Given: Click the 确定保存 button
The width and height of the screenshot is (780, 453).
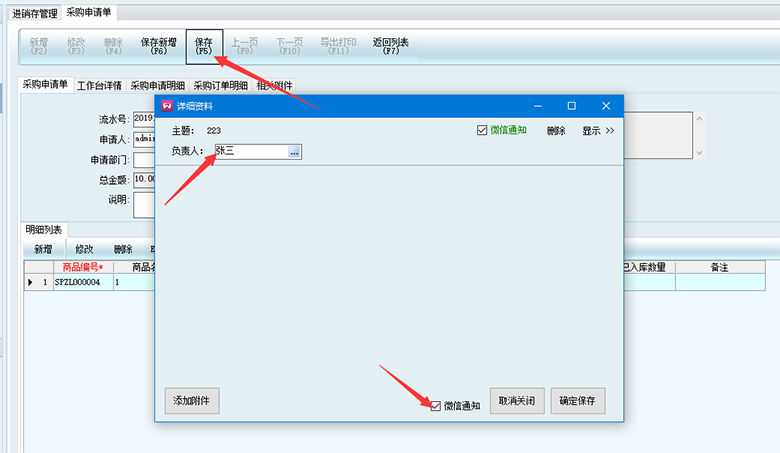Looking at the screenshot, I should point(577,401).
